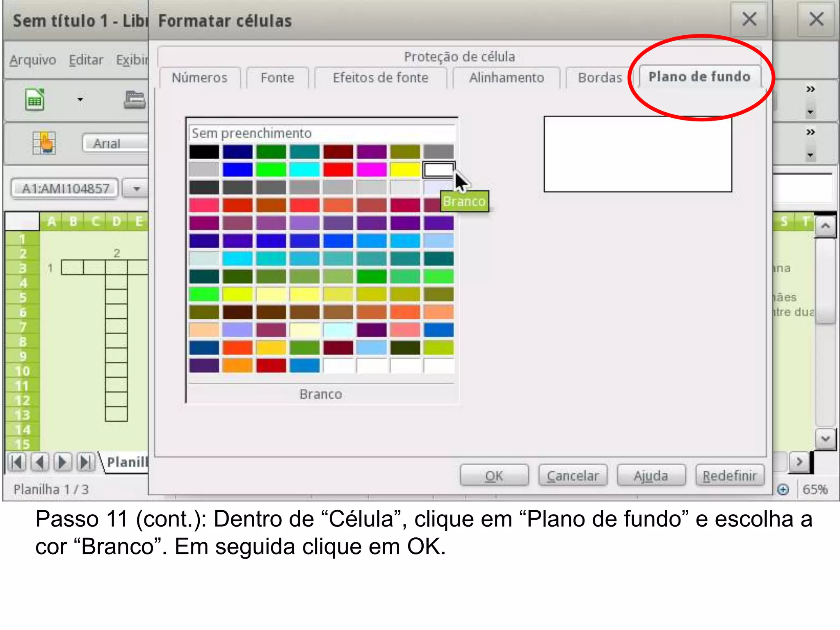This screenshot has width=840, height=630.
Task: Click row 10 header in spreadsheet
Action: [23, 371]
